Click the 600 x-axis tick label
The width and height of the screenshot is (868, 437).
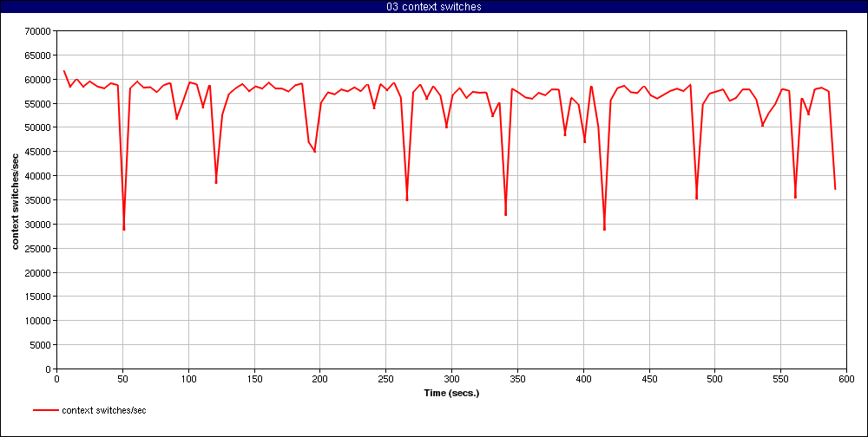coord(846,379)
